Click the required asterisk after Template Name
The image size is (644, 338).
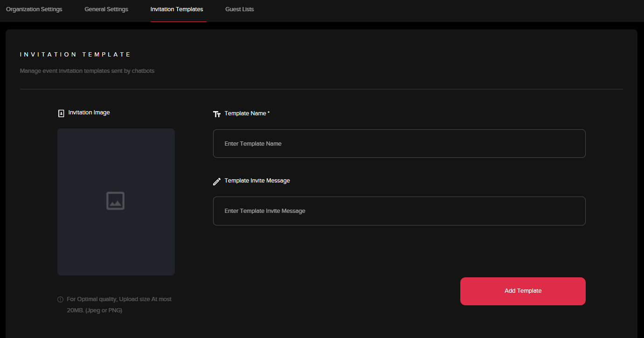click(269, 113)
